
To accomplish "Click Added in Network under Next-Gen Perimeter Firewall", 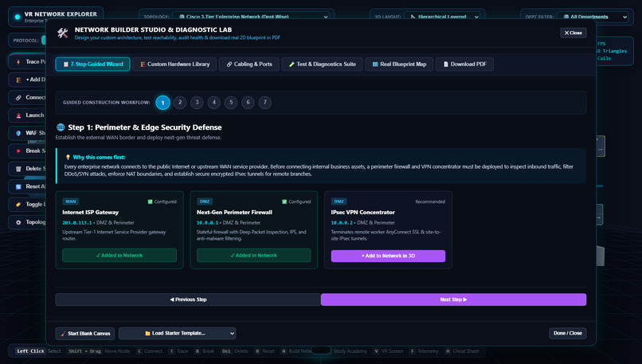I will pos(254,255).
